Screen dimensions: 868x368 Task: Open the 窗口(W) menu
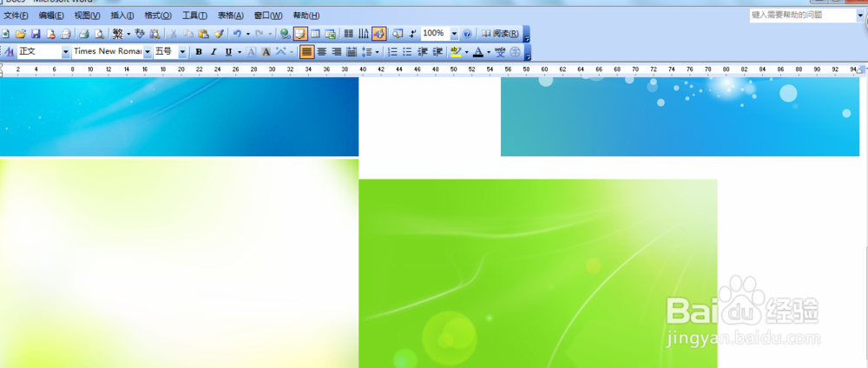pyautogui.click(x=268, y=16)
